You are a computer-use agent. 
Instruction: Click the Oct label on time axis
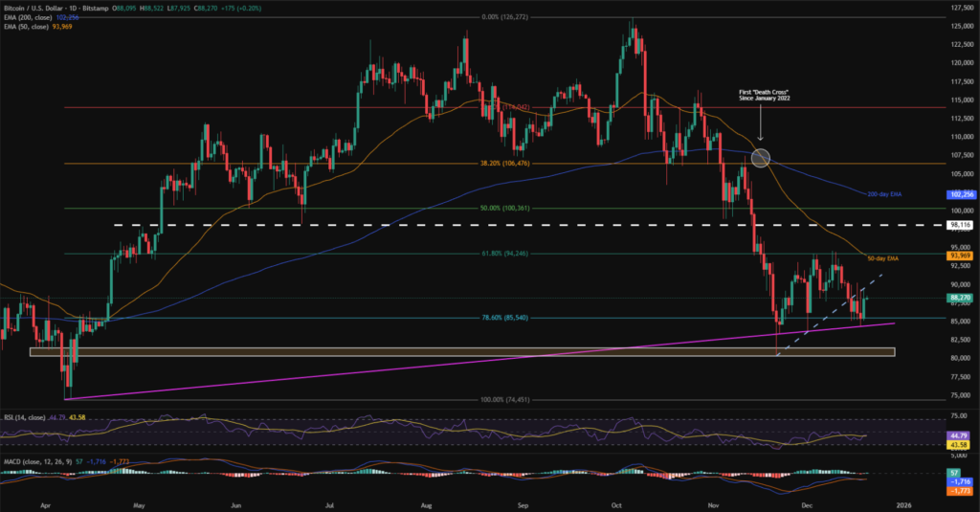pyautogui.click(x=617, y=505)
